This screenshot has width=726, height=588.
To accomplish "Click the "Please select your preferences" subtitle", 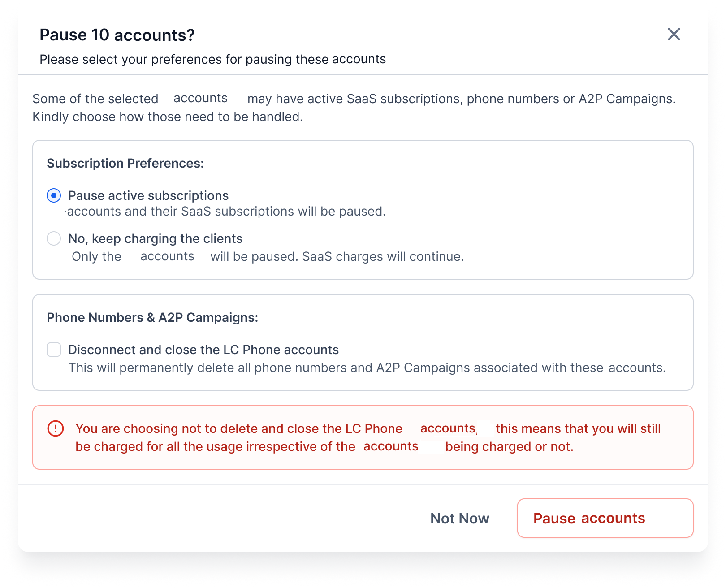I will pyautogui.click(x=212, y=59).
